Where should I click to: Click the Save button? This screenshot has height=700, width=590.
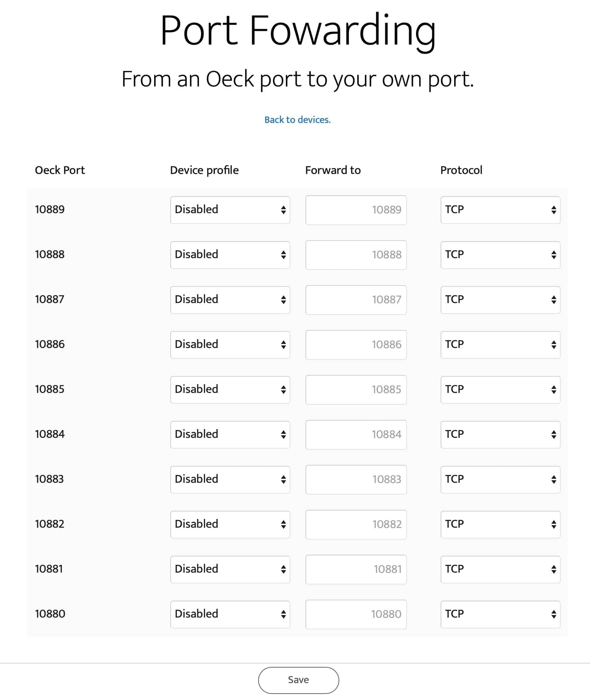pos(298,680)
